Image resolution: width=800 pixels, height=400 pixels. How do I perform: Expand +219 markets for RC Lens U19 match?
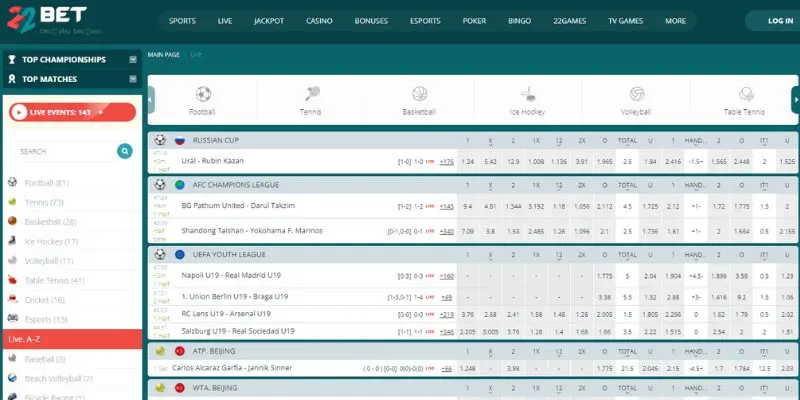[446, 315]
